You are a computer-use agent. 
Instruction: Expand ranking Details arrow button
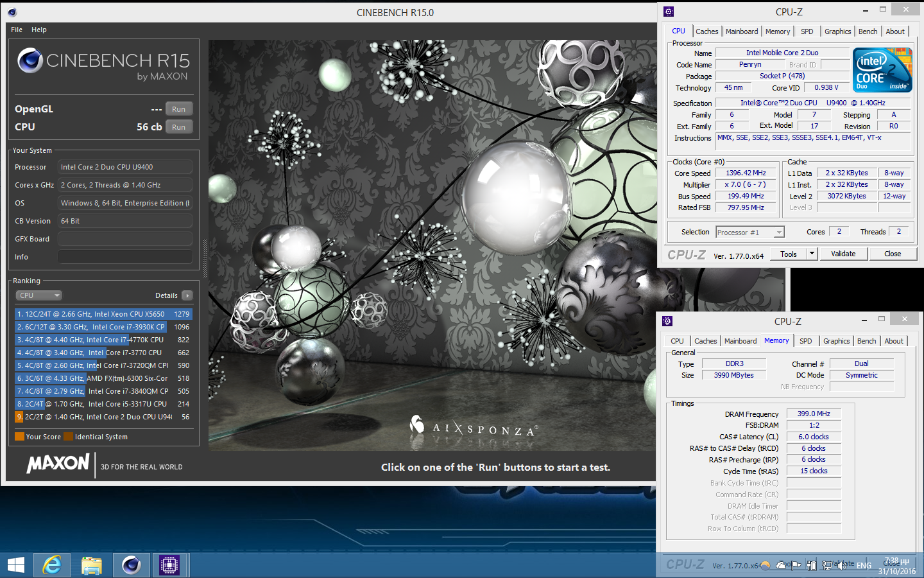pos(187,295)
